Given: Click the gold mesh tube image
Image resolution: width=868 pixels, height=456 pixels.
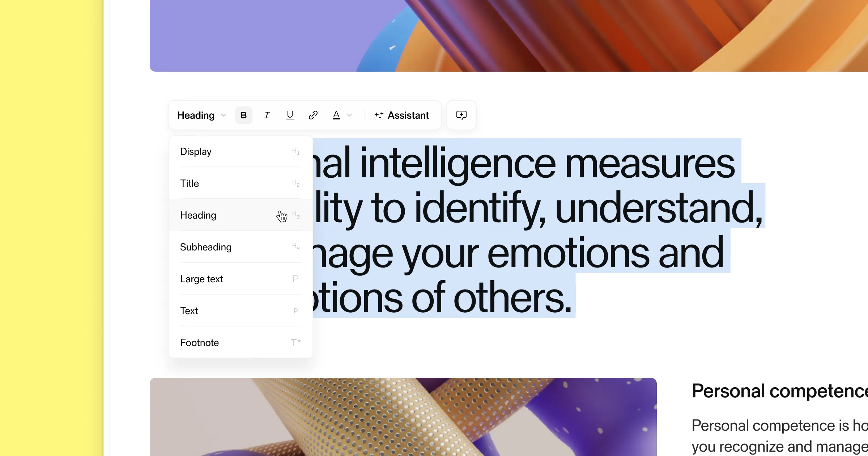Looking at the screenshot, I should point(403,416).
